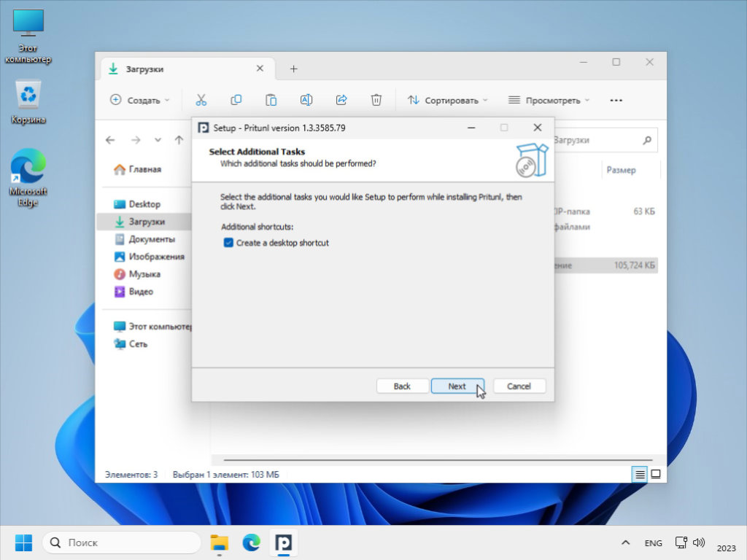This screenshot has height=560, width=747.
Task: Open Изображения in the navigation pane
Action: 149,257
